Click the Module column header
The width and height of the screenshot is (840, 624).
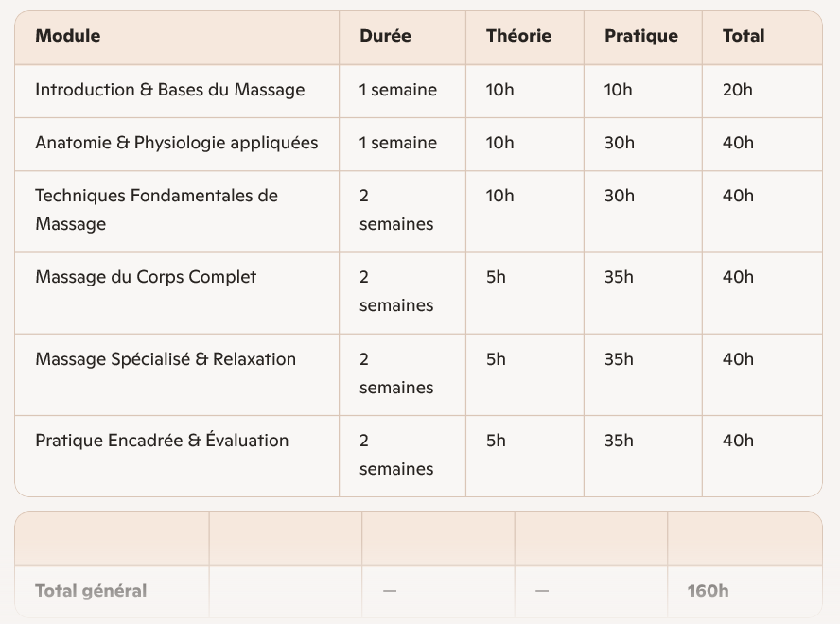click(x=68, y=36)
